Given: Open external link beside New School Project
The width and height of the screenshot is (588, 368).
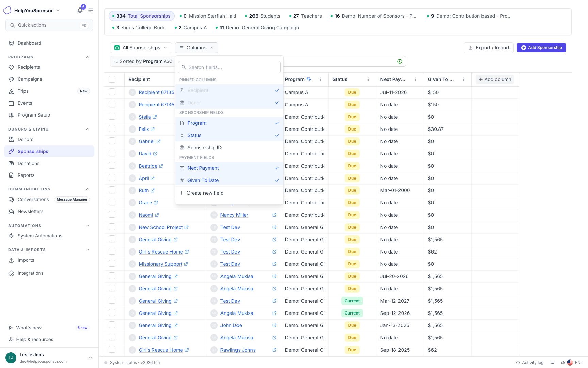Looking at the screenshot, I should (x=186, y=227).
